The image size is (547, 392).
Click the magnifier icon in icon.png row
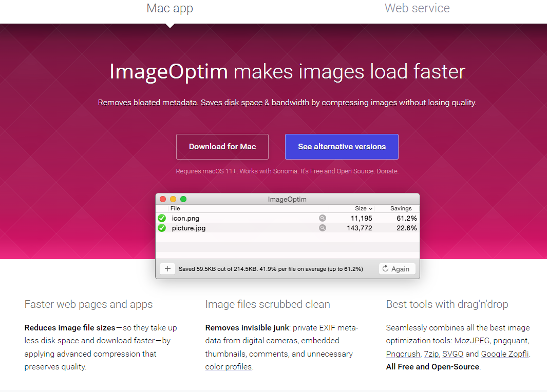click(323, 218)
